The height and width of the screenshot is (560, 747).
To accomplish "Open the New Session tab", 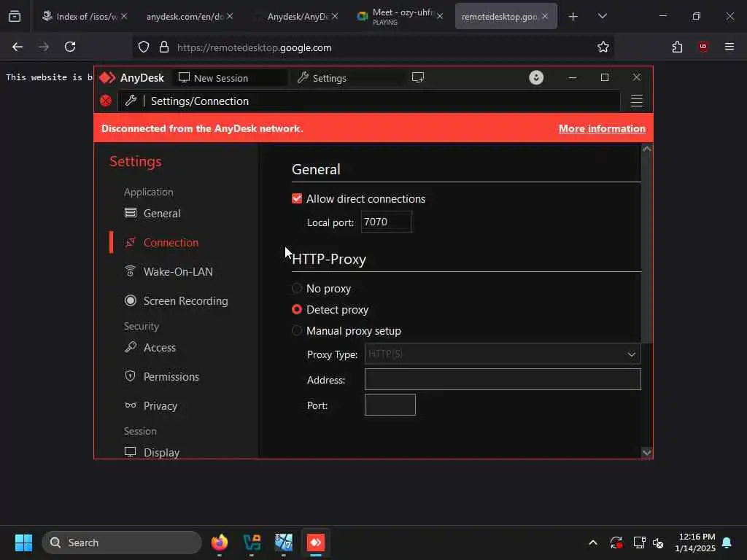I will (231, 77).
